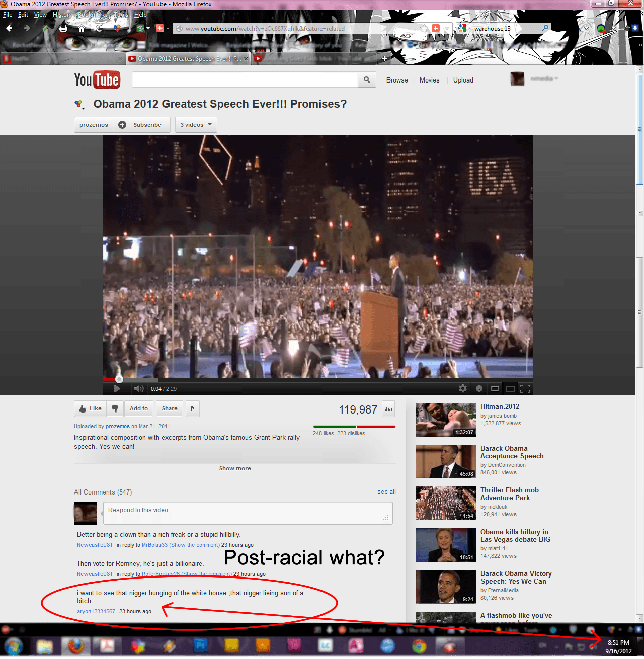
Task: Open the History menu
Action: click(62, 15)
